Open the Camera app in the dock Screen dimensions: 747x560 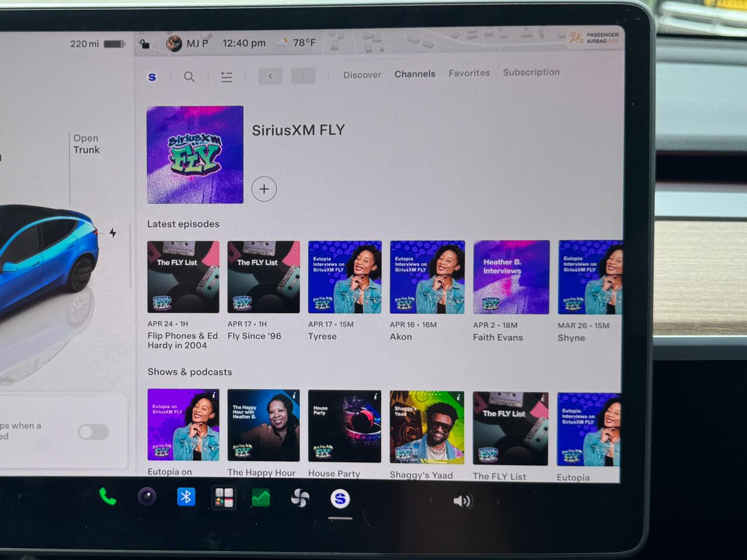[147, 496]
